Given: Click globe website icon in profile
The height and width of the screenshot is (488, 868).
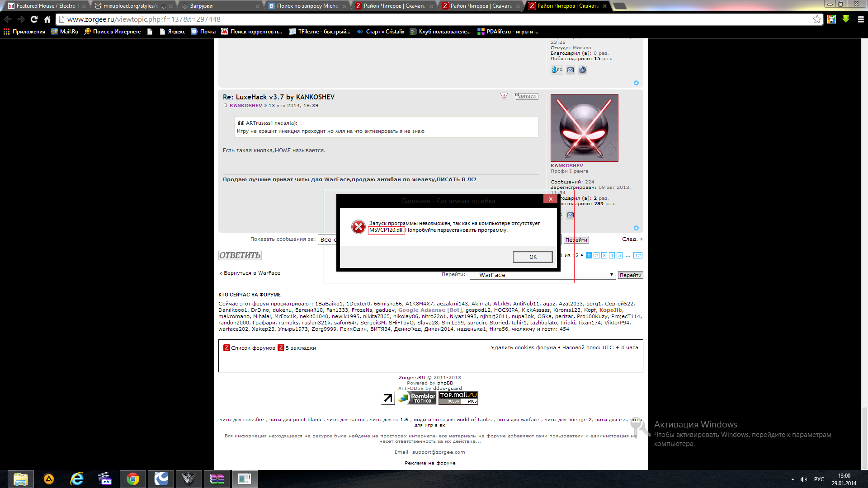Looking at the screenshot, I should tap(582, 70).
